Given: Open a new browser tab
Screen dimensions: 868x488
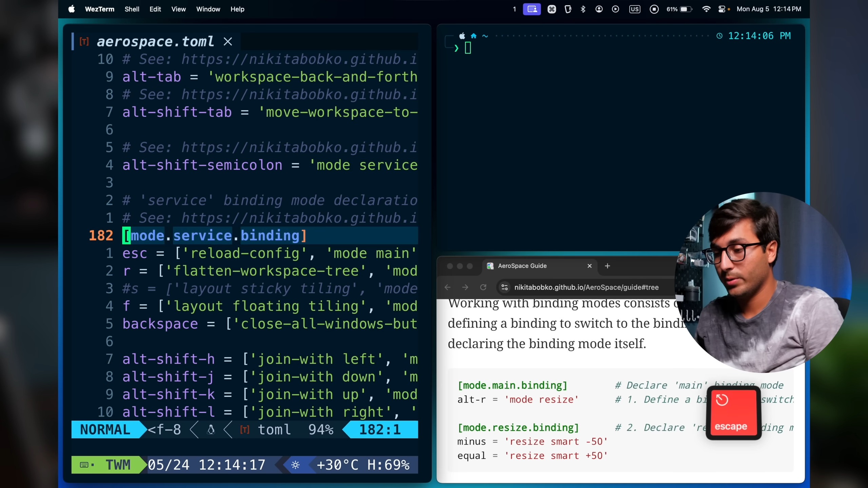Looking at the screenshot, I should [607, 266].
